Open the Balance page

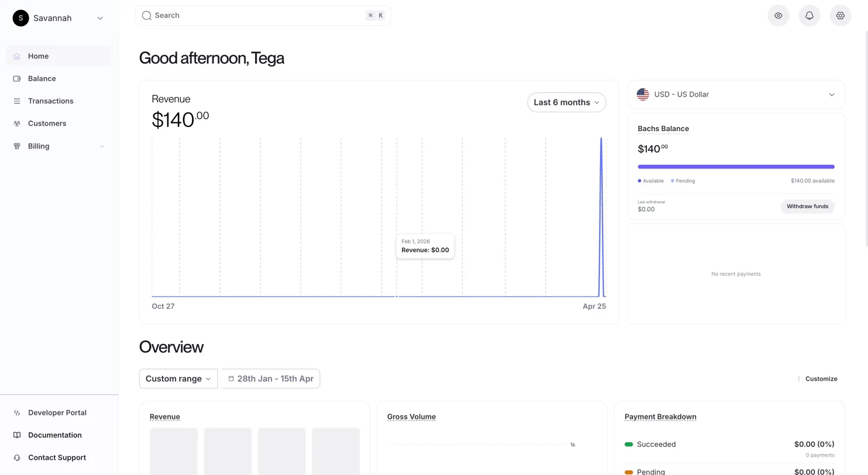(x=58, y=78)
